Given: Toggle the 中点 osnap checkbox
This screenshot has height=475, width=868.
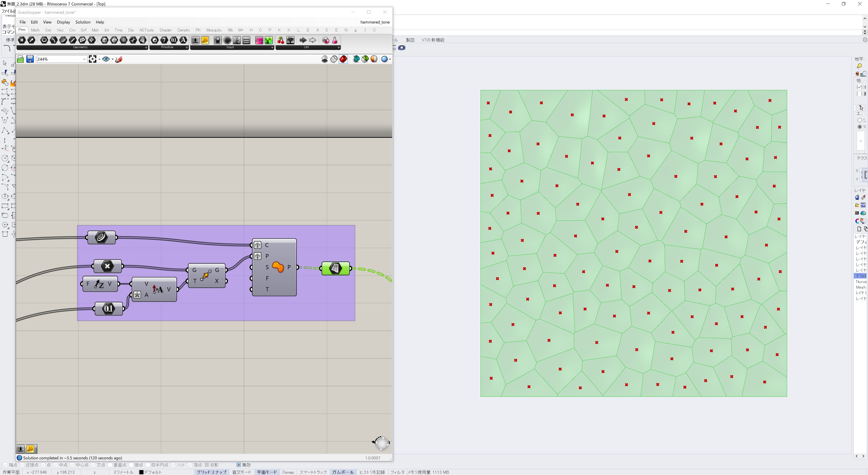Looking at the screenshot, I should pos(56,465).
